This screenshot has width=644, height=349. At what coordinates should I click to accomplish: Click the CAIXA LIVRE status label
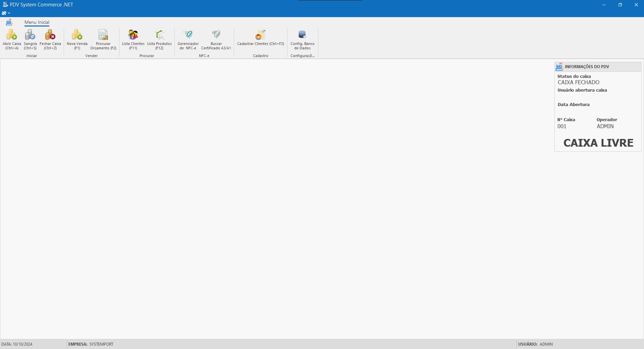point(598,143)
